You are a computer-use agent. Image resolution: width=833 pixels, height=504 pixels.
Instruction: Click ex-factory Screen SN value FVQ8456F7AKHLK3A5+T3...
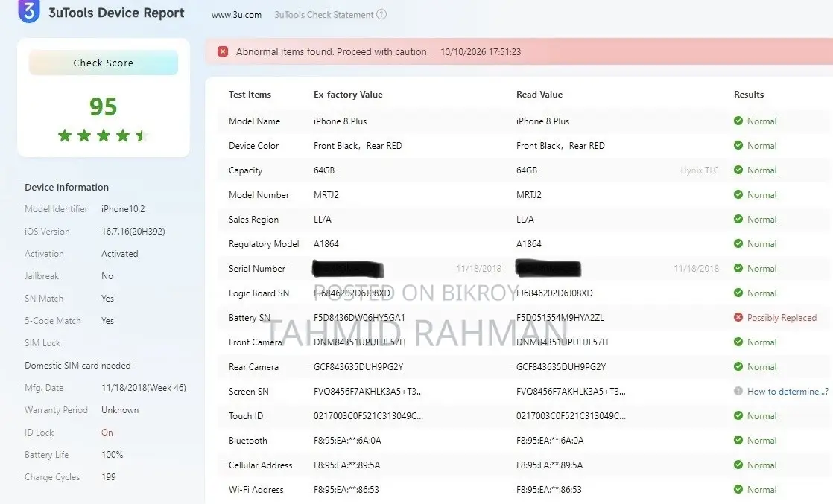(368, 392)
